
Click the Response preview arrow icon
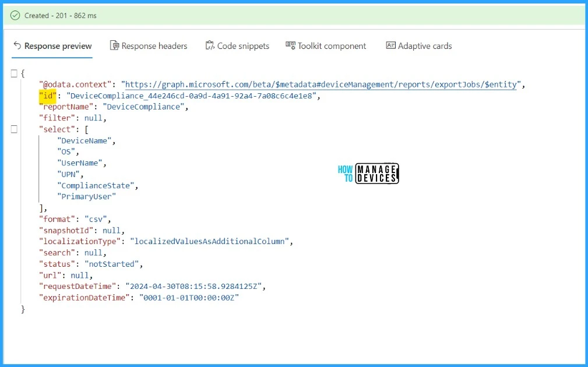point(17,45)
